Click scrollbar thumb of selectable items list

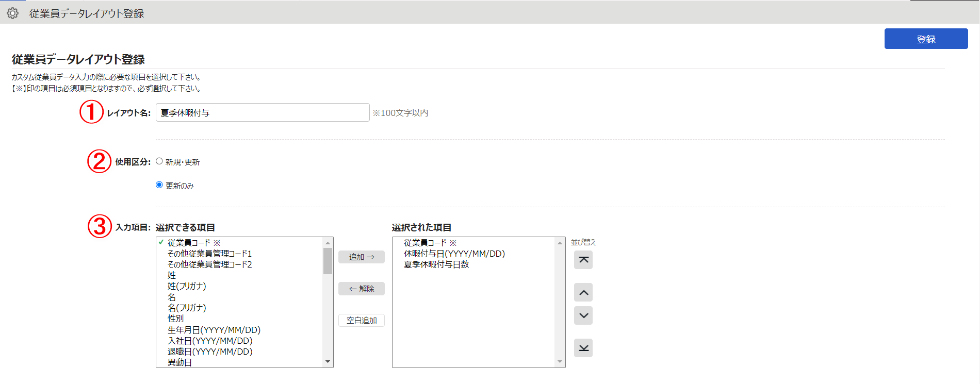coord(328,261)
